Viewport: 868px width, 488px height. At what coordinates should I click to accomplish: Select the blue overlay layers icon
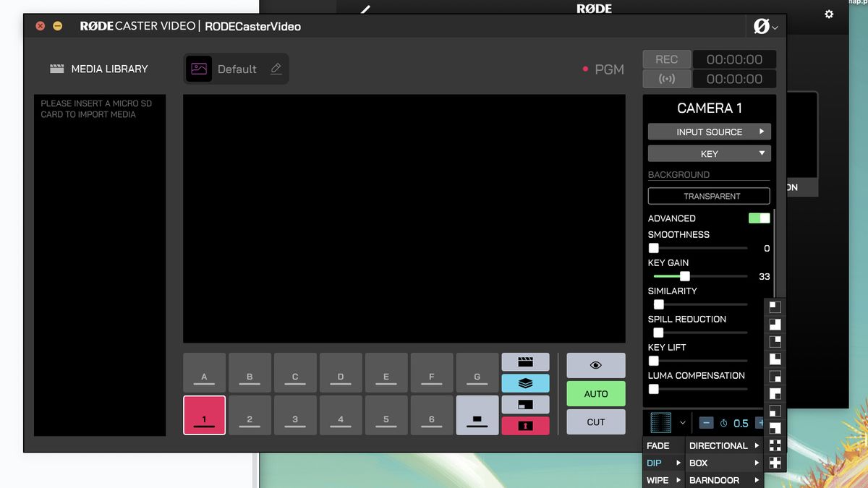pos(525,383)
